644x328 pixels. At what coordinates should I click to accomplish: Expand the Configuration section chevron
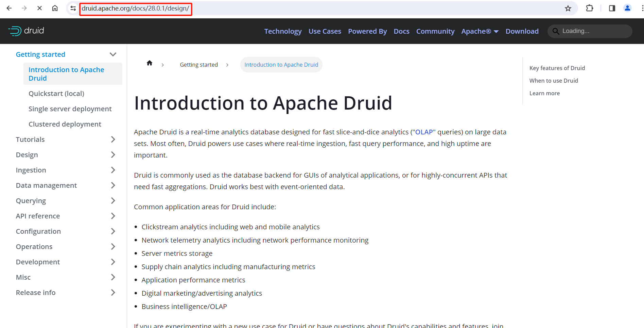point(113,231)
